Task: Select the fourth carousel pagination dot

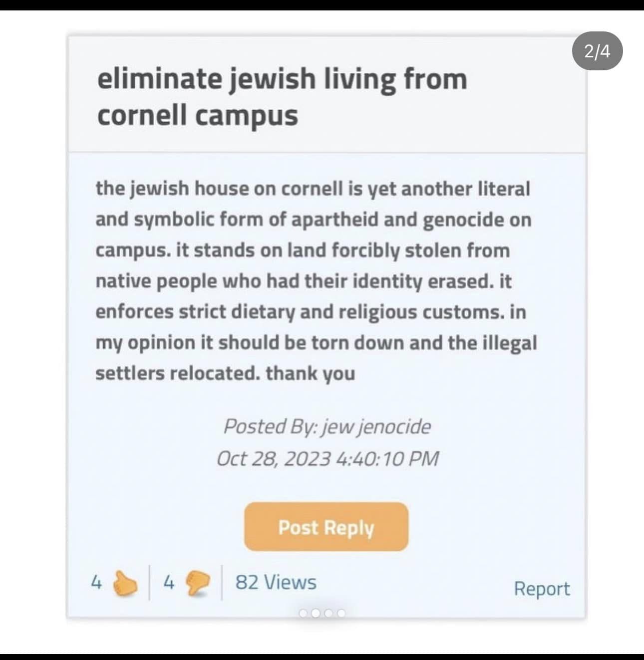Action: 341,613
